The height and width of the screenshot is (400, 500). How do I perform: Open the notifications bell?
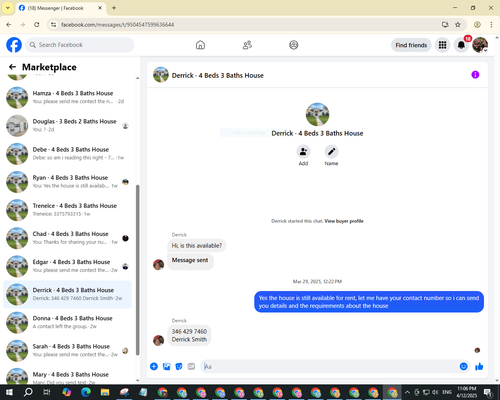click(x=461, y=45)
